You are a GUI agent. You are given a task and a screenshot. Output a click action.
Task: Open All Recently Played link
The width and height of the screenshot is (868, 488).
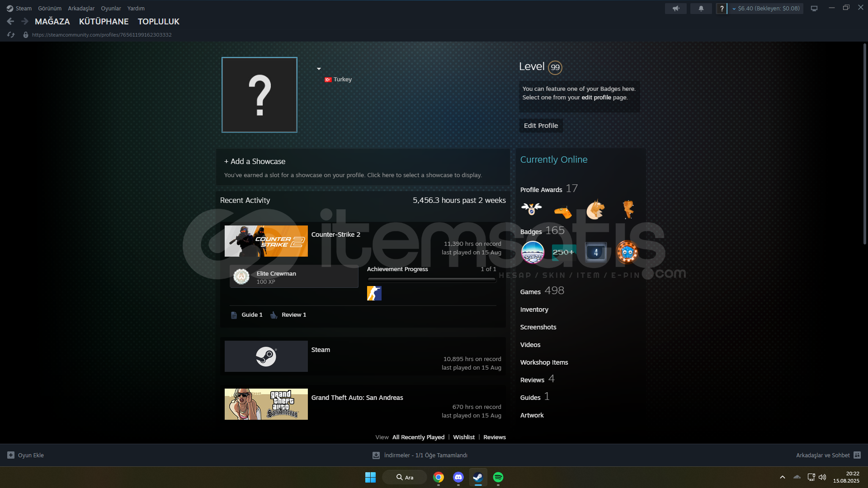coord(419,437)
